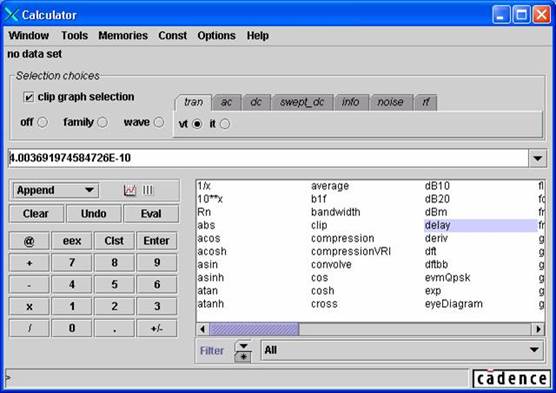The image size is (556, 393).
Task: Click the Clear button
Action: pyautogui.click(x=36, y=214)
